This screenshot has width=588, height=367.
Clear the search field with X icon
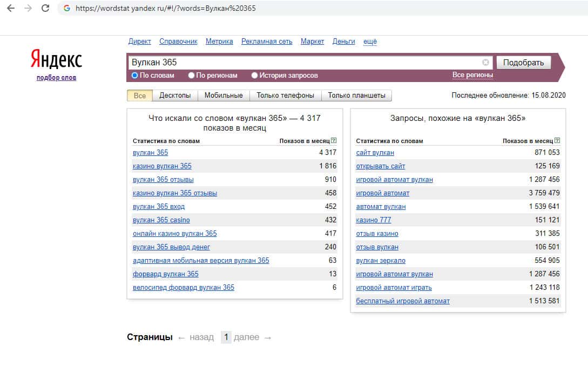click(x=485, y=62)
